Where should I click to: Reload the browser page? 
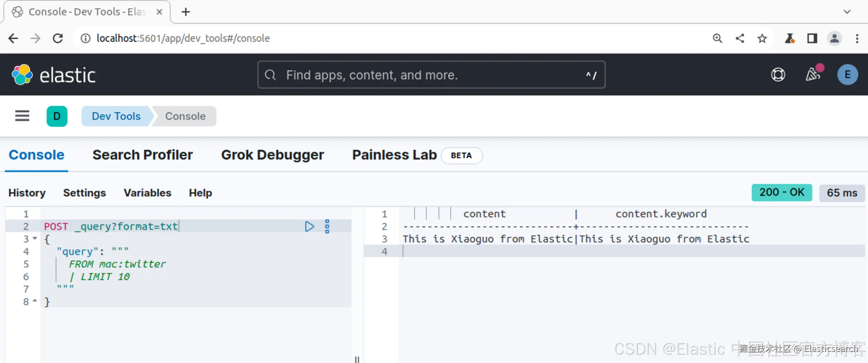pyautogui.click(x=58, y=38)
